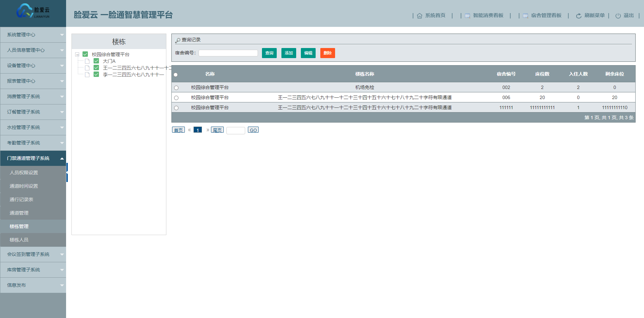Screen dimensions: 644x318
Task: Click the 剩余床位 column header
Action: 614,74
